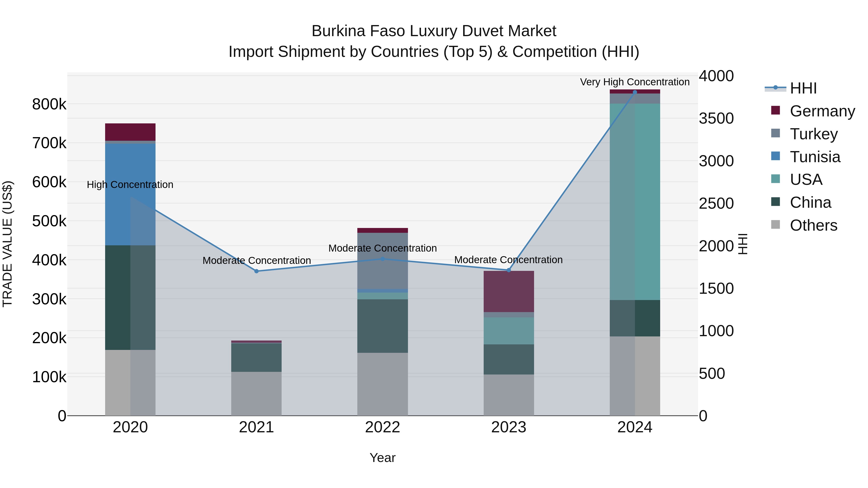Click the 4000 right axis tick label

click(716, 76)
